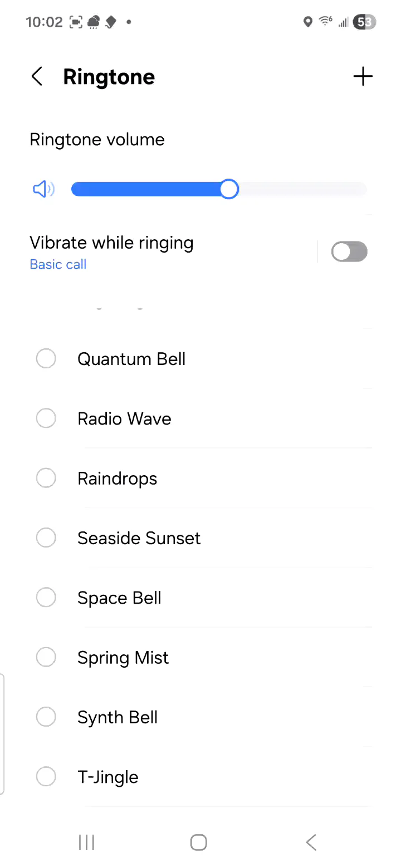Select the Quantum Bell radio button
401x868 pixels.
coord(46,359)
